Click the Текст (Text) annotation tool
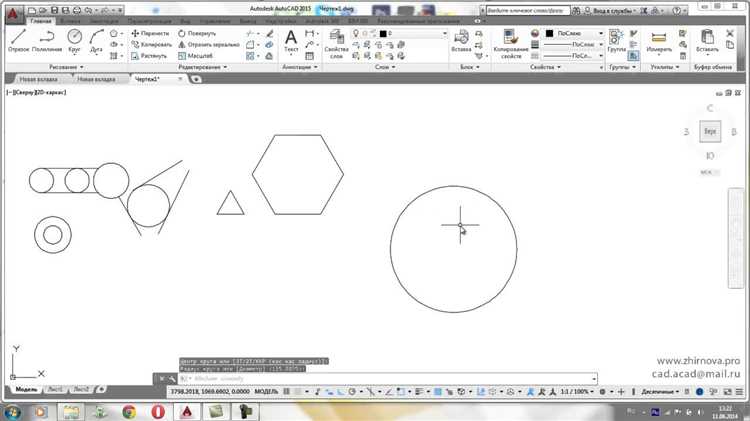The image size is (750, 421). click(291, 40)
